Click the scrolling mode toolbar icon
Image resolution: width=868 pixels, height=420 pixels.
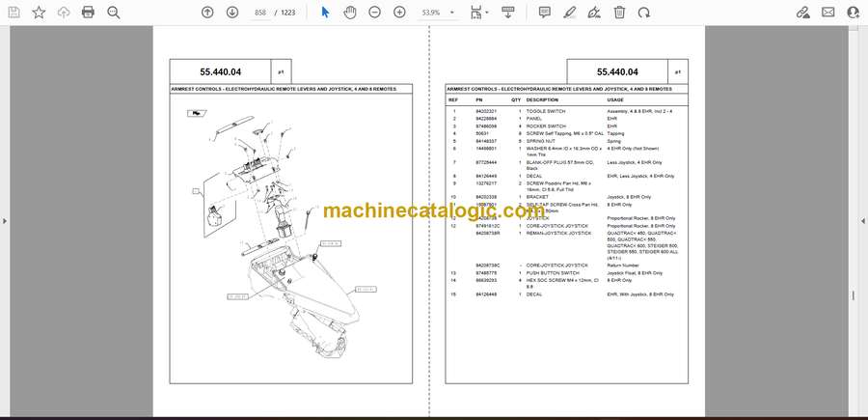(507, 13)
